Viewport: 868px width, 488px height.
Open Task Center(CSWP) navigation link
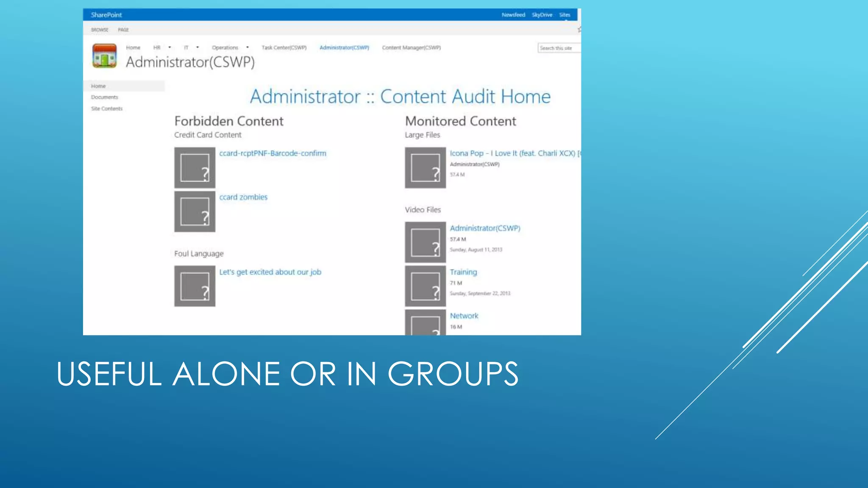pos(284,47)
